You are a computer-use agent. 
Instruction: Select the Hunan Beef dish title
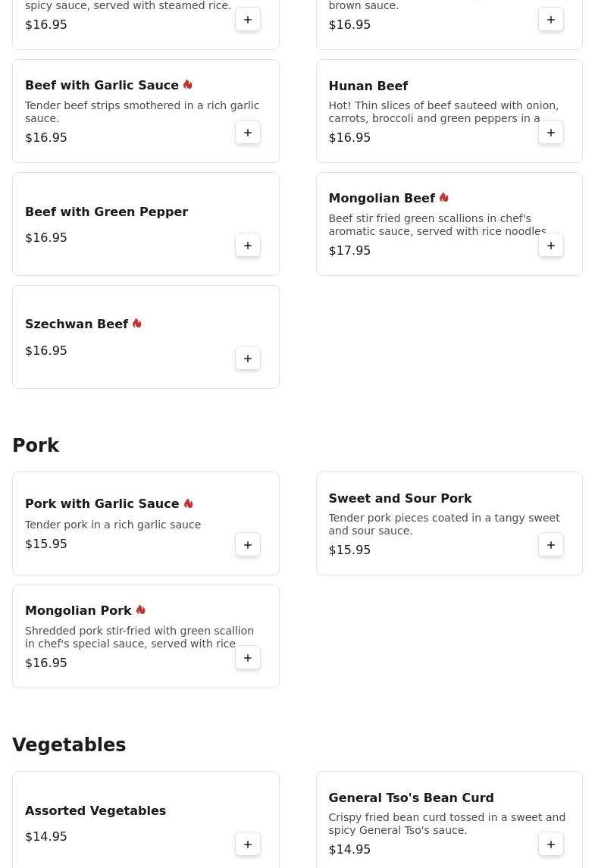click(368, 86)
